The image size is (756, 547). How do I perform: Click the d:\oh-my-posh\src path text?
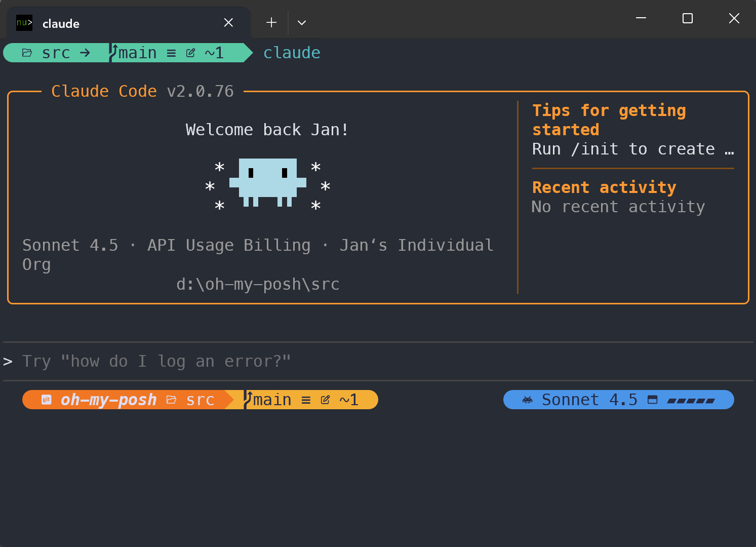[258, 284]
